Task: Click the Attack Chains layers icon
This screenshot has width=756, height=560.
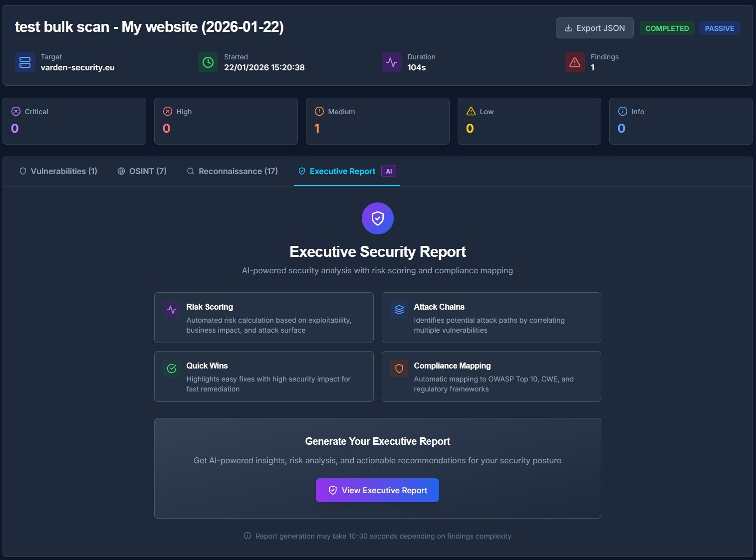Action: point(399,310)
